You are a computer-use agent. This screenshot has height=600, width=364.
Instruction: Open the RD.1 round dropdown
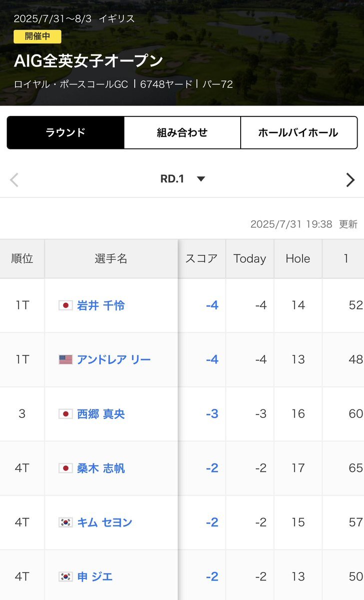(x=182, y=179)
